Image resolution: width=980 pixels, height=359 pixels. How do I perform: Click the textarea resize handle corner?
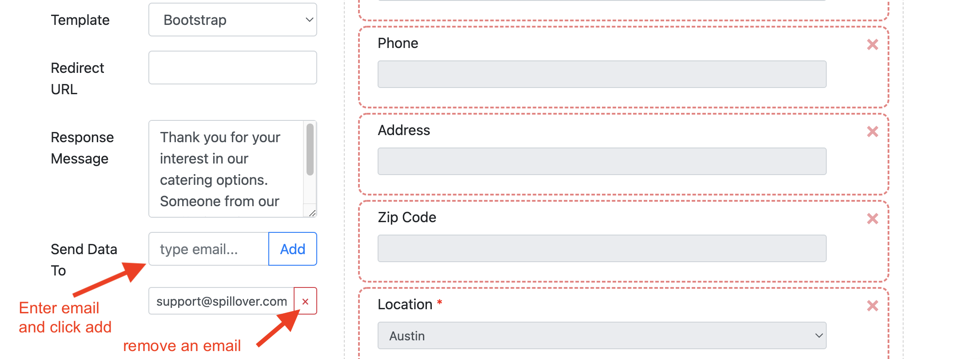[x=312, y=213]
